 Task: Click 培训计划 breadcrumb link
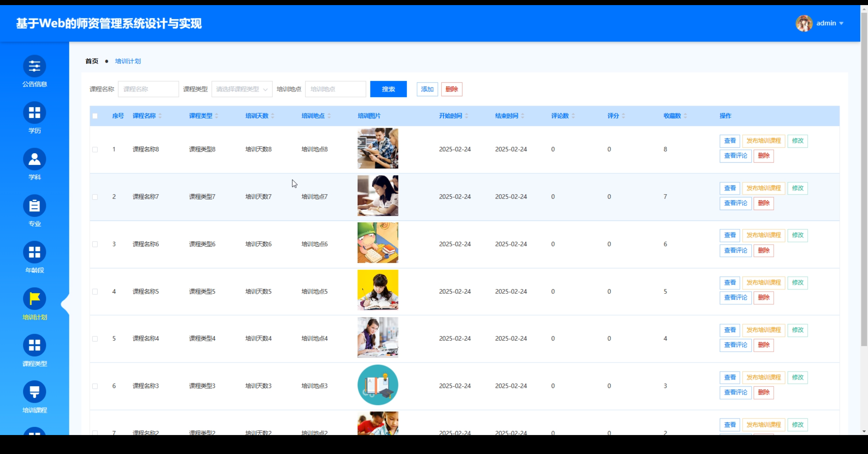[128, 61]
